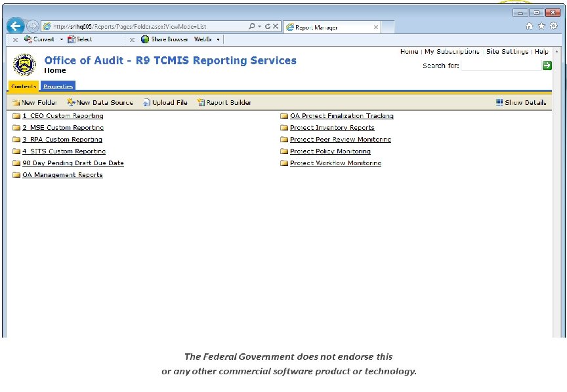The height and width of the screenshot is (392, 567).
Task: Click the address bar URL field
Action: (144, 26)
